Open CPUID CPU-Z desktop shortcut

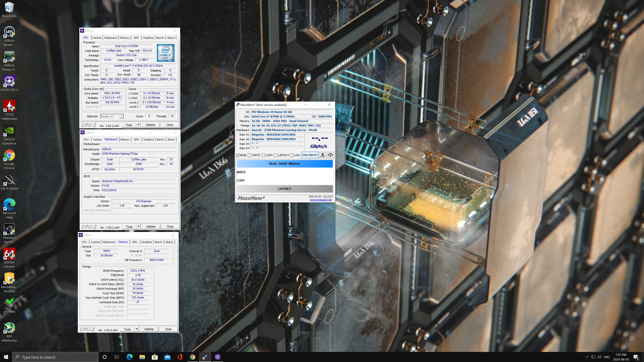pos(9,84)
